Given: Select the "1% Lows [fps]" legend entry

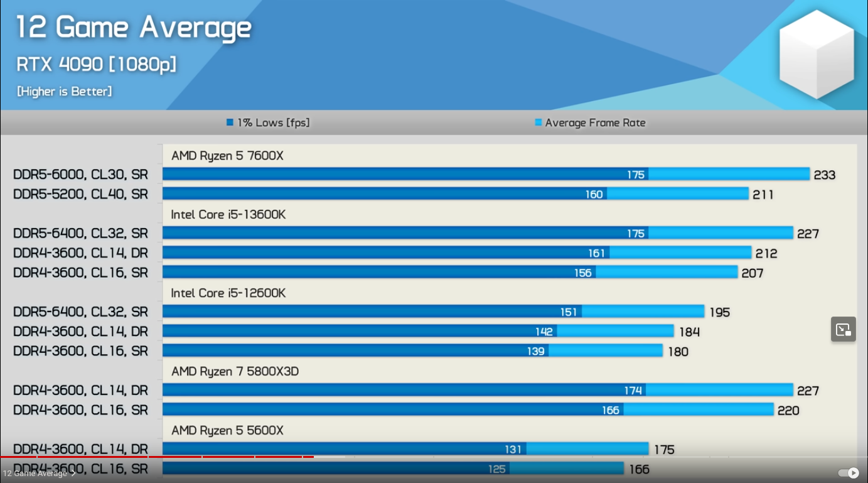Looking at the screenshot, I should point(268,122).
